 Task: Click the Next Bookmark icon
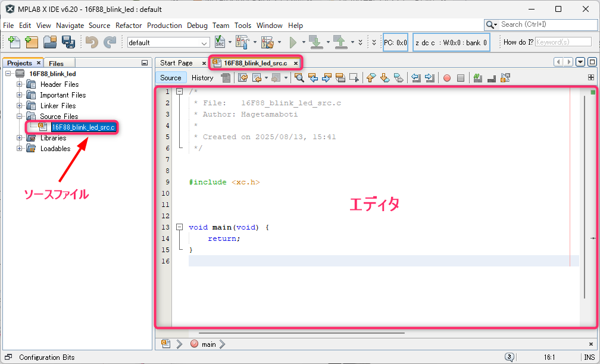[385, 77]
